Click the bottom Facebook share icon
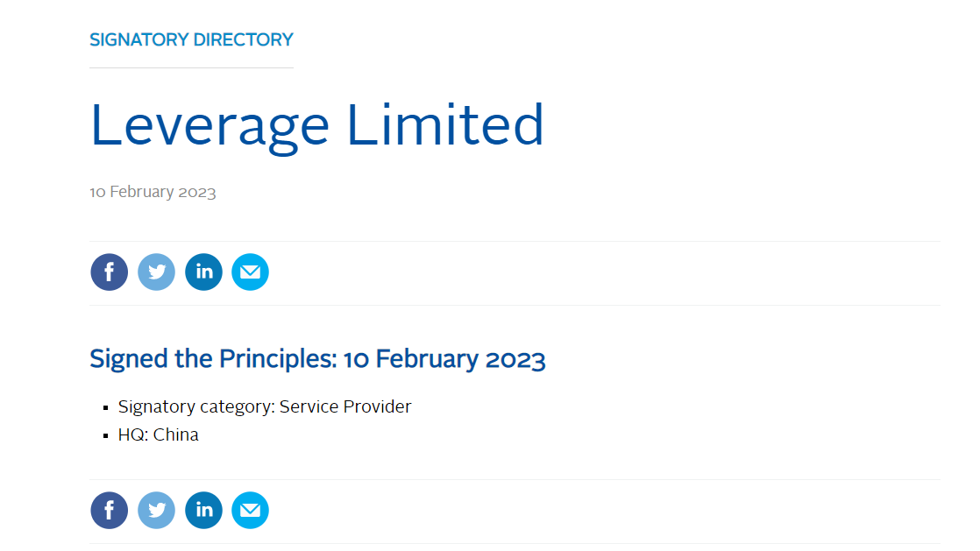 point(110,511)
